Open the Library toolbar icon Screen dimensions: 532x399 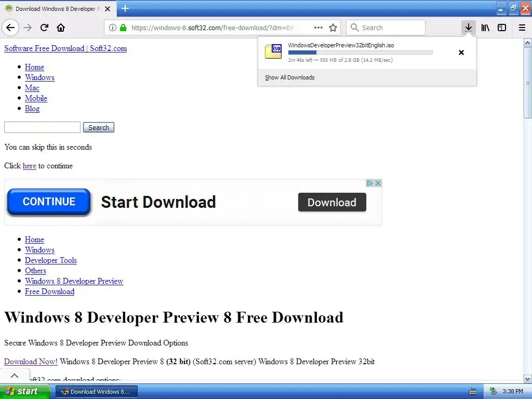485,28
